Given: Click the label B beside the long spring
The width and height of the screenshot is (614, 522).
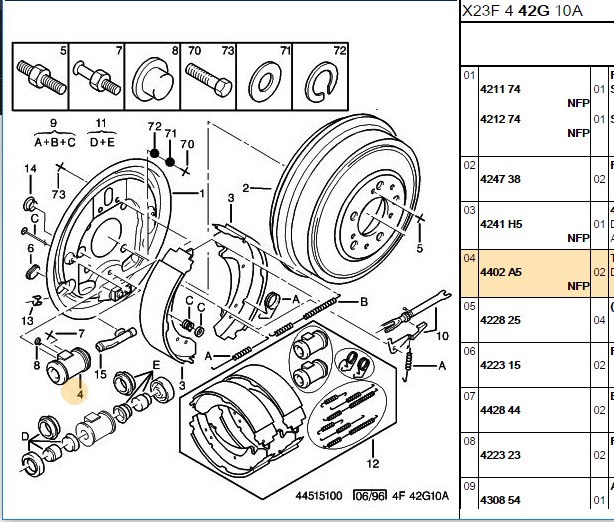Looking at the screenshot, I should (364, 302).
